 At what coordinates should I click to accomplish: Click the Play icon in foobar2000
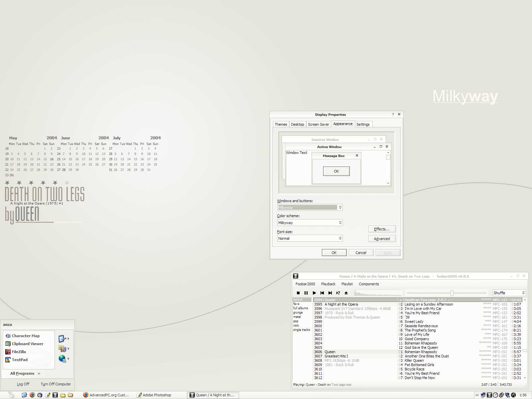pyautogui.click(x=314, y=293)
